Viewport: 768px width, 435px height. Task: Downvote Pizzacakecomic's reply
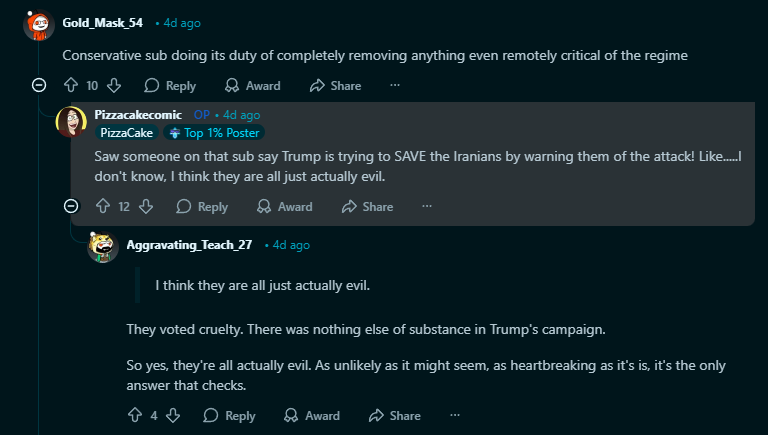(x=146, y=206)
